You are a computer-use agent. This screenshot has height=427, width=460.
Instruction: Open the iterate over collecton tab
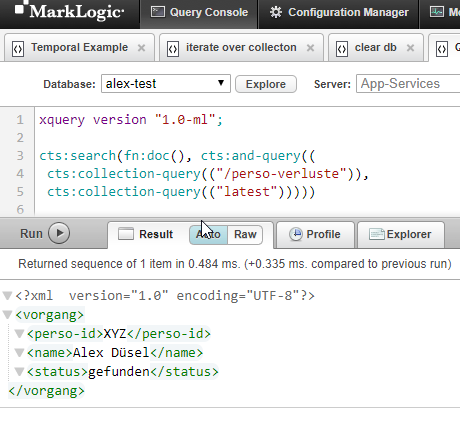pyautogui.click(x=241, y=48)
